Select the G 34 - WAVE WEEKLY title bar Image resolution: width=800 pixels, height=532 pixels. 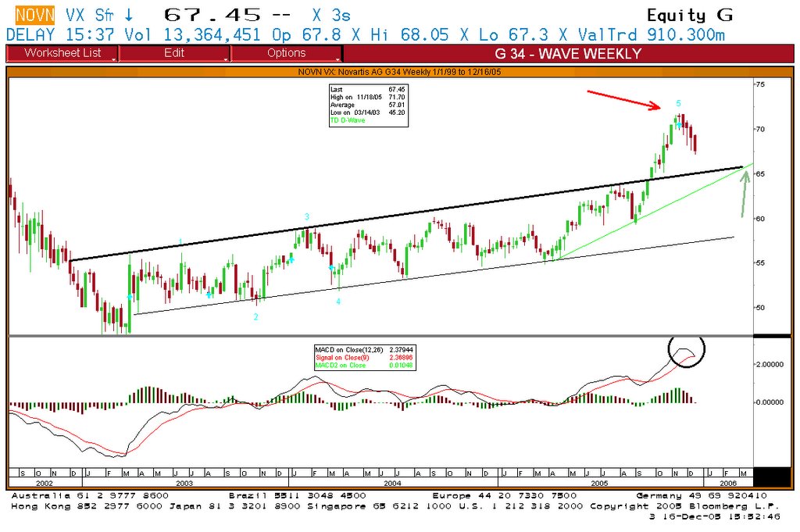click(x=568, y=54)
